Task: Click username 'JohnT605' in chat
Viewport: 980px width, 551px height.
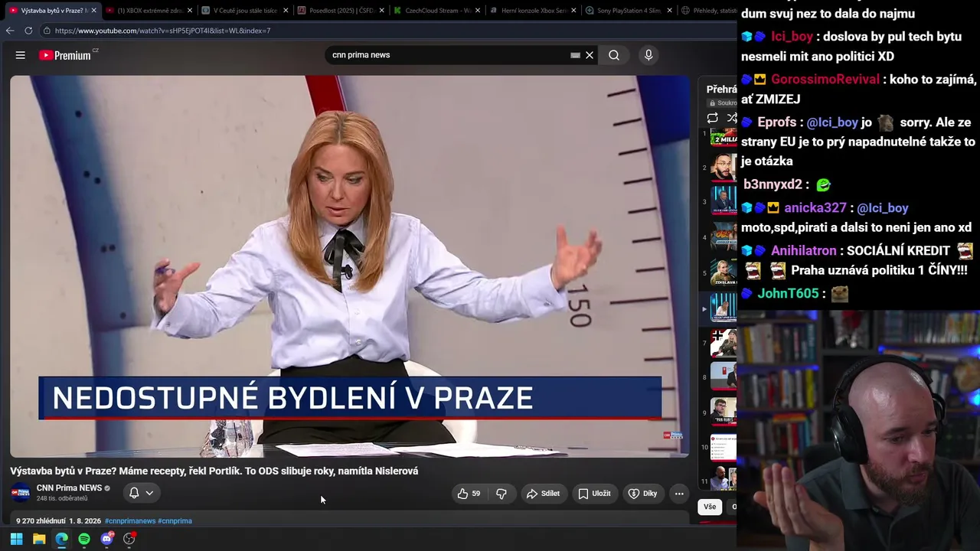Action: pyautogui.click(x=788, y=294)
